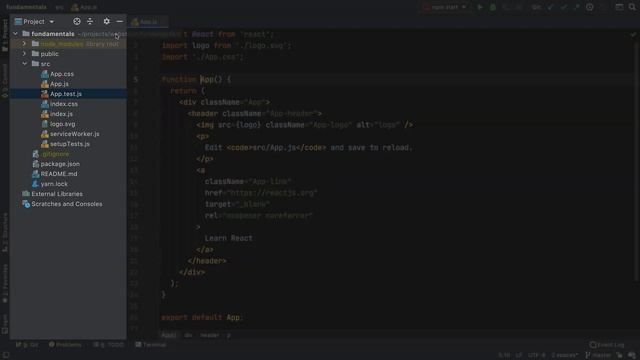640x360 pixels.
Task: Collapse the fundamentals root folder
Action: point(16,34)
